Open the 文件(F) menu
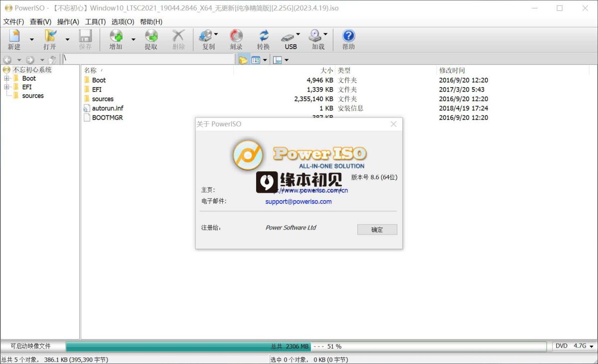This screenshot has height=364, width=598. [x=14, y=21]
